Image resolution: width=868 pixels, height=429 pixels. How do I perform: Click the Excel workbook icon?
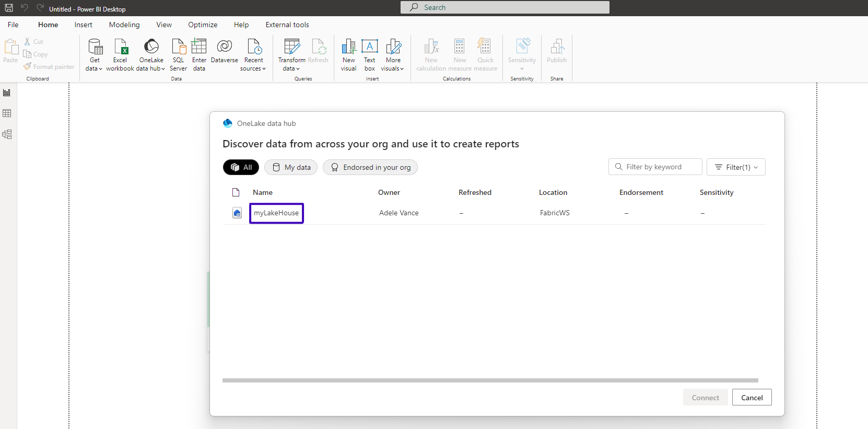[x=120, y=47]
